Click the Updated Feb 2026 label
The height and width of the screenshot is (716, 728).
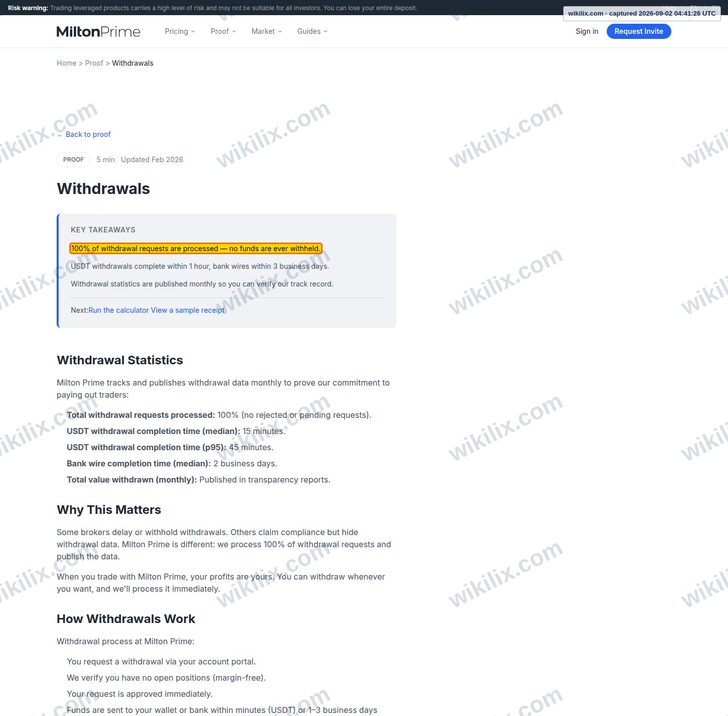[152, 160]
